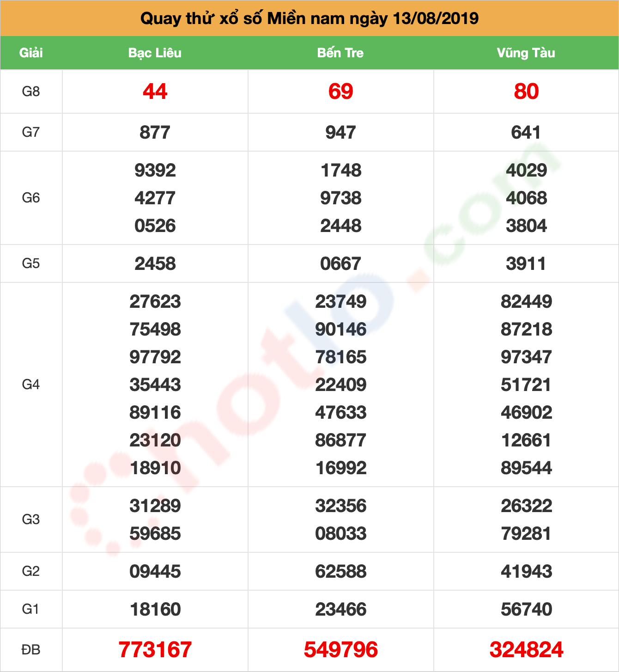Viewport: 619px width, 672px height.
Task: Select G4 value 89544
Action: coord(526,468)
